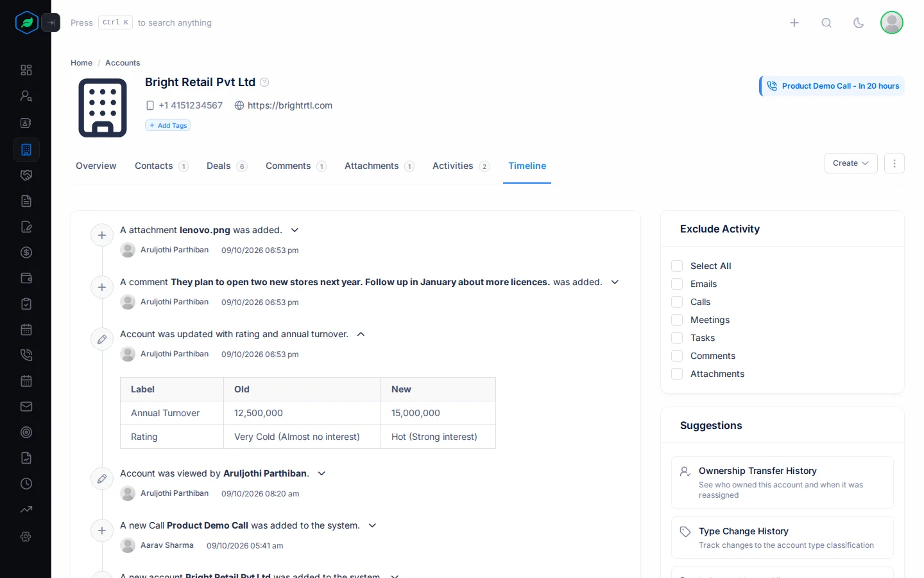Viewport: 924px width, 578px height.
Task: Tick the Emails exclude checkbox
Action: [677, 284]
